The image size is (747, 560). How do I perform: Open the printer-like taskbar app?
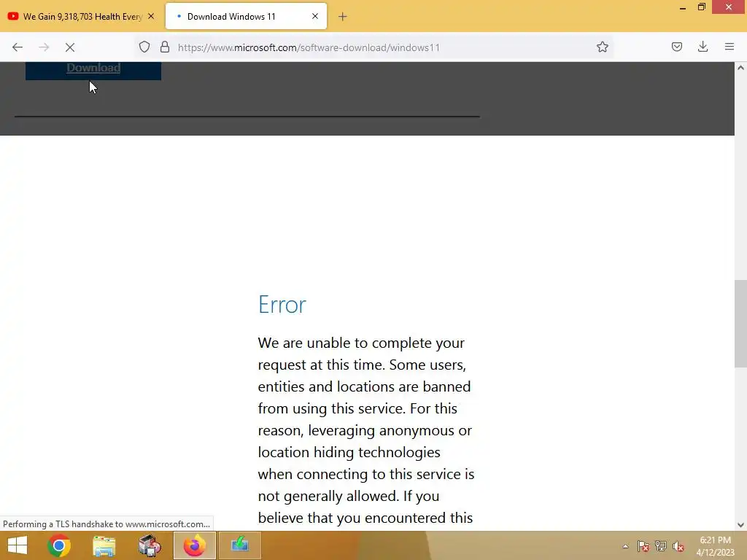[x=150, y=545]
